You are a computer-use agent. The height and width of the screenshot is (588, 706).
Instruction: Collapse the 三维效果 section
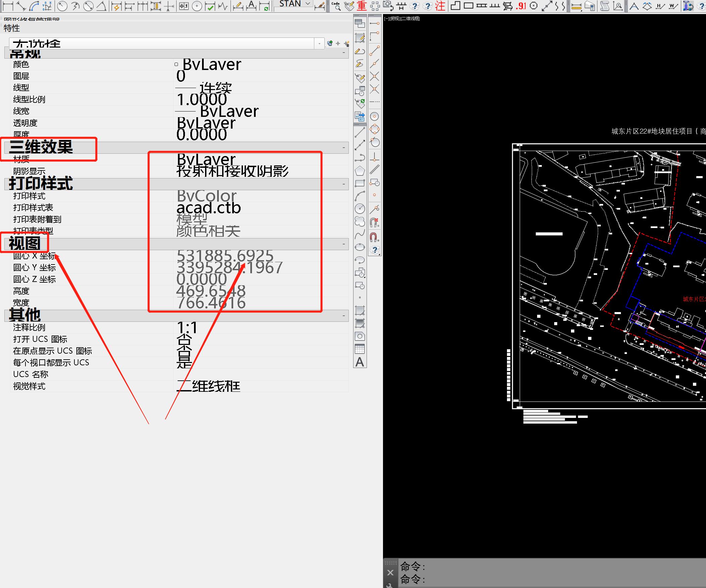coord(343,148)
